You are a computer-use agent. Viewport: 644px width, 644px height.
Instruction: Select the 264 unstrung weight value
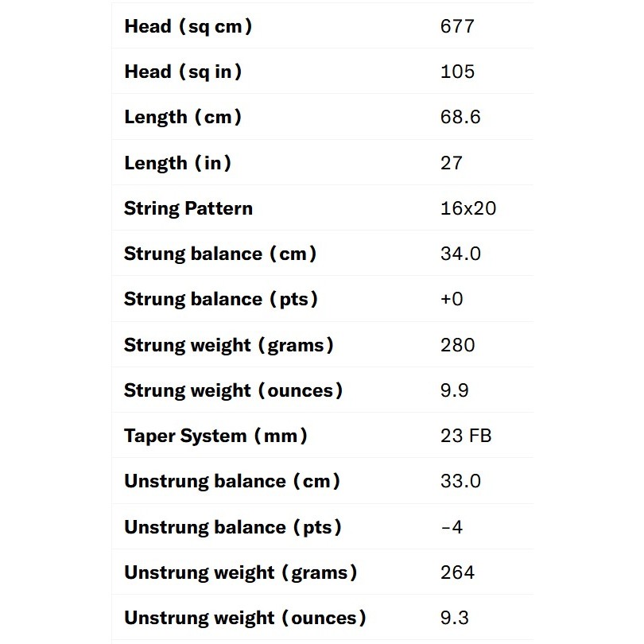point(457,572)
